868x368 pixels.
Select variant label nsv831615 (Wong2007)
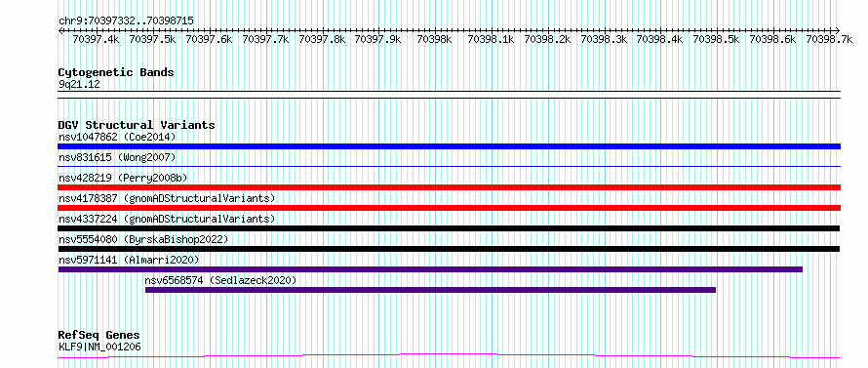[117, 158]
